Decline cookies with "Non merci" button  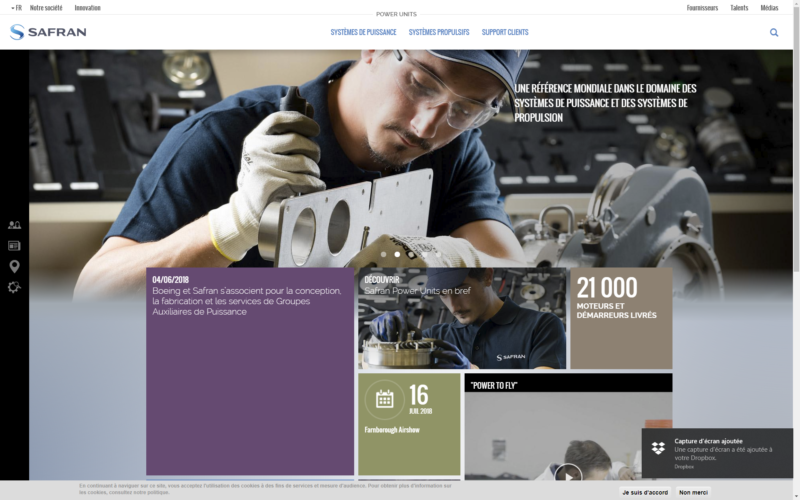click(x=694, y=492)
